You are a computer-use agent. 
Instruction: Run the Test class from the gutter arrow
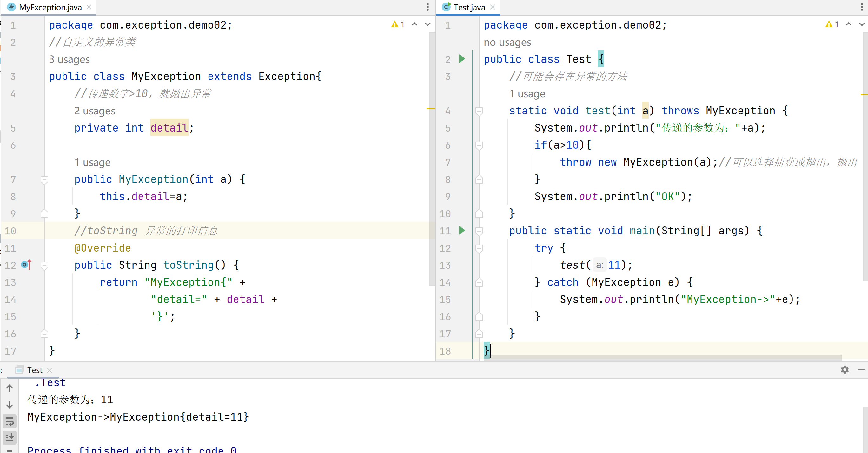(462, 59)
